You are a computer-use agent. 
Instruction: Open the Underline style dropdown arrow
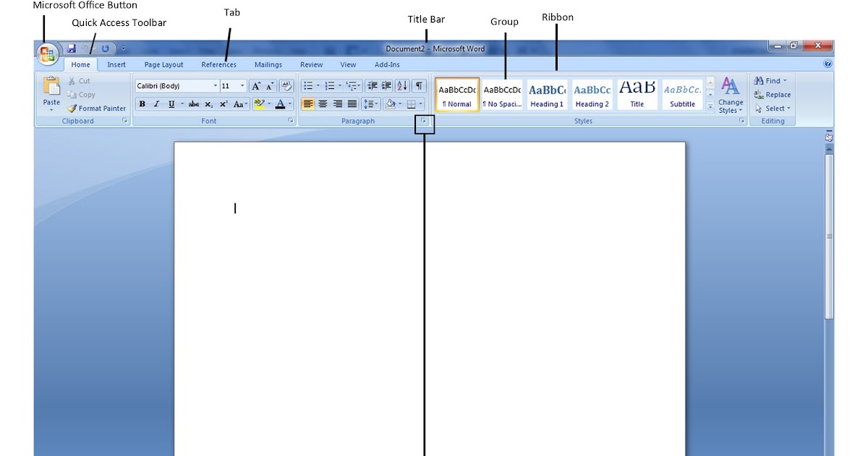point(182,104)
